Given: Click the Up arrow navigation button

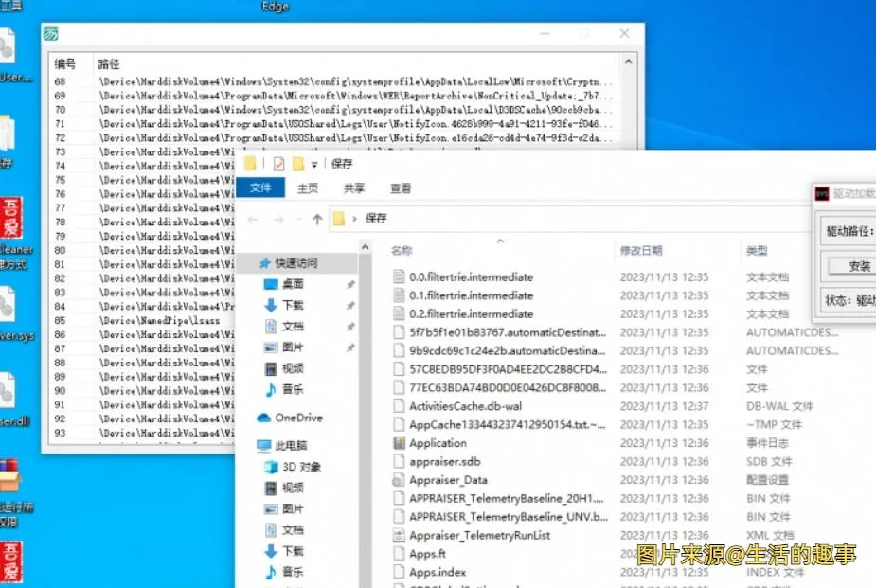Looking at the screenshot, I should click(317, 219).
